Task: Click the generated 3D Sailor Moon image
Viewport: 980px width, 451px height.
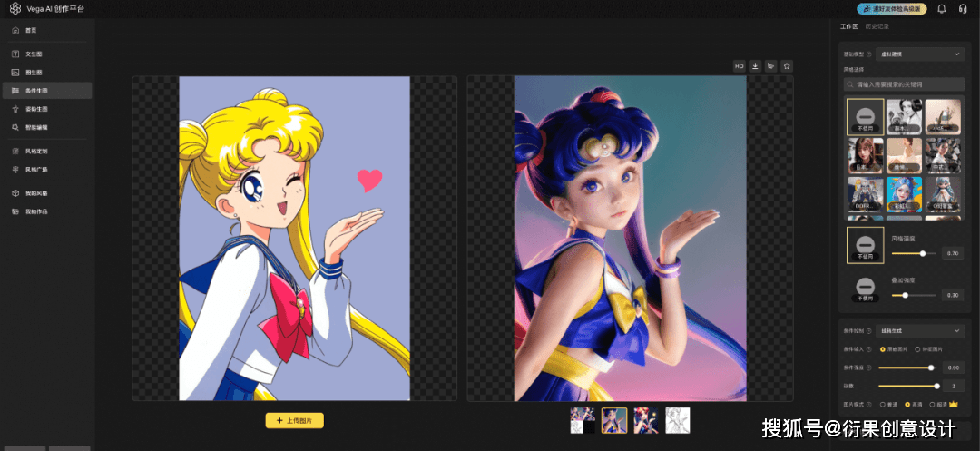Action: [x=630, y=238]
